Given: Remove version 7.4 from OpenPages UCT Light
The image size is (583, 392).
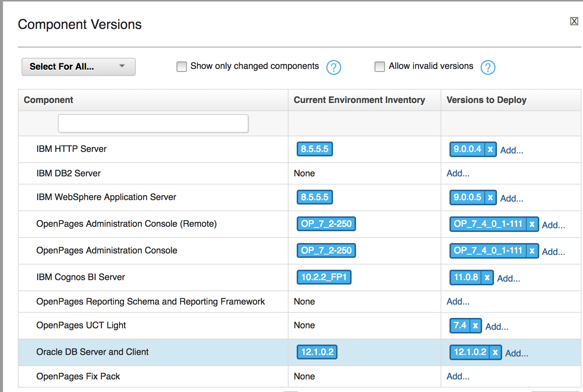Looking at the screenshot, I should (475, 326).
